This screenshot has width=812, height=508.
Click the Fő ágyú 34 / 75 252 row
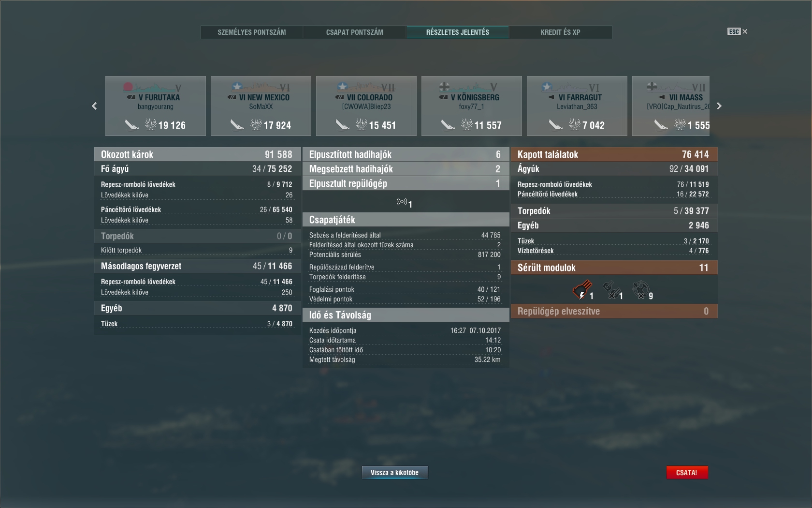coord(197,169)
